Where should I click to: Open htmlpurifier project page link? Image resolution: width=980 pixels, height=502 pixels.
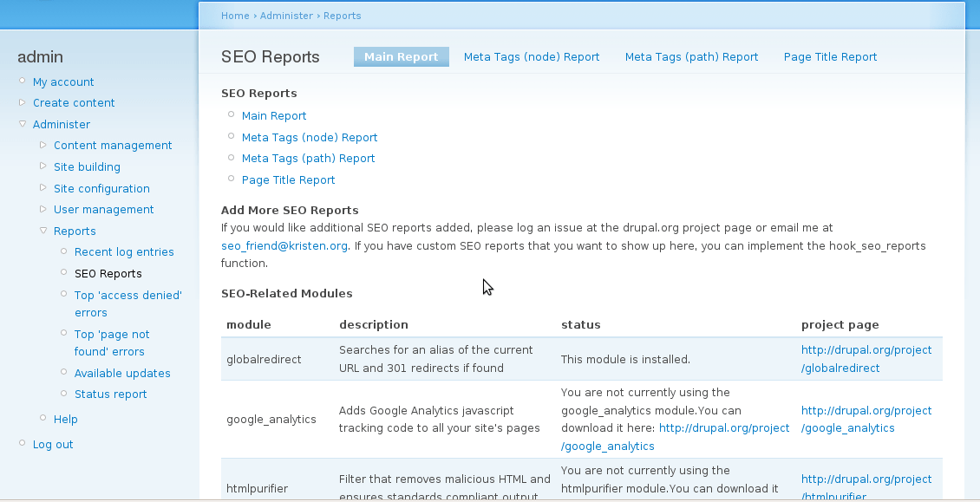tap(866, 487)
